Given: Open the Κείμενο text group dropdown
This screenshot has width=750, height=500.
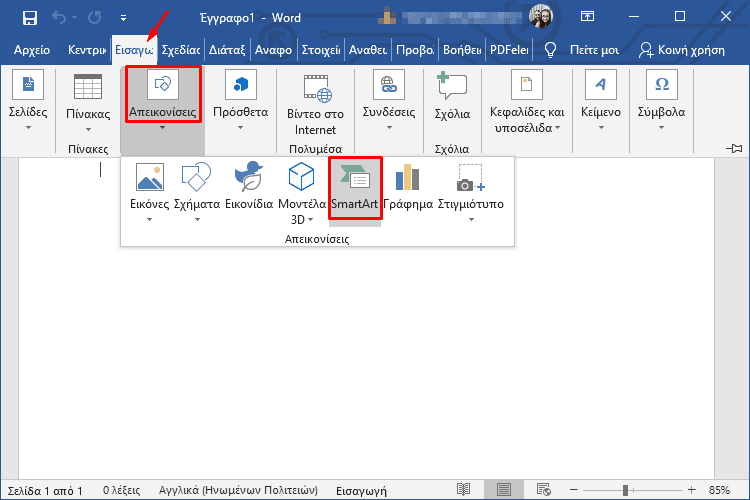Looking at the screenshot, I should [601, 100].
